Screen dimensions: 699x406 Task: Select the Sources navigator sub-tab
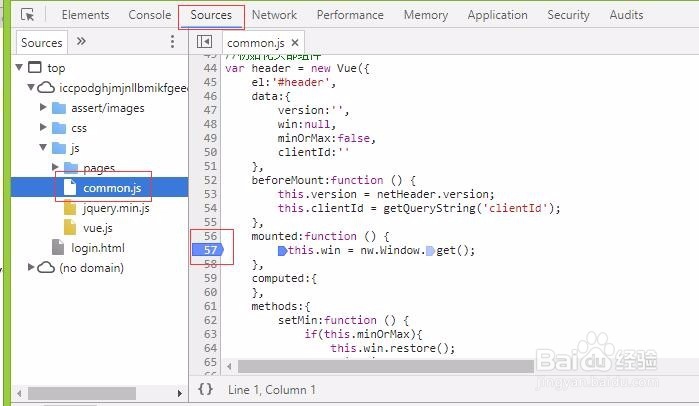pyautogui.click(x=41, y=43)
